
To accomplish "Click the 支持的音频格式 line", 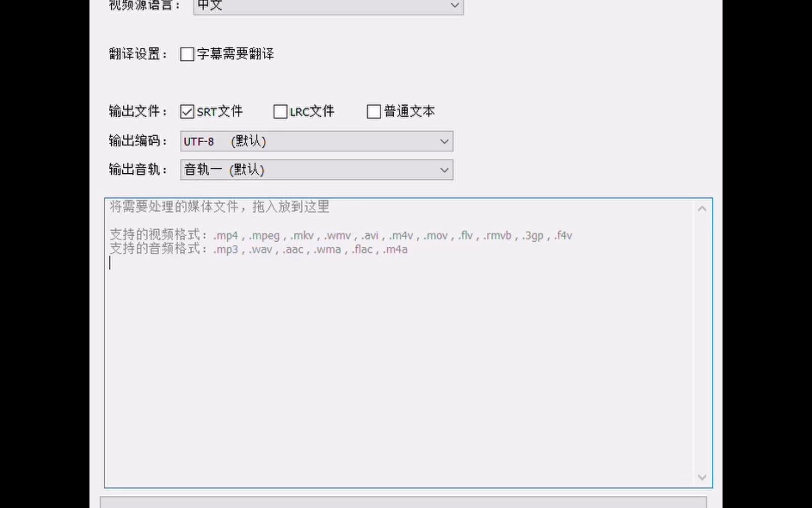I will pos(258,249).
